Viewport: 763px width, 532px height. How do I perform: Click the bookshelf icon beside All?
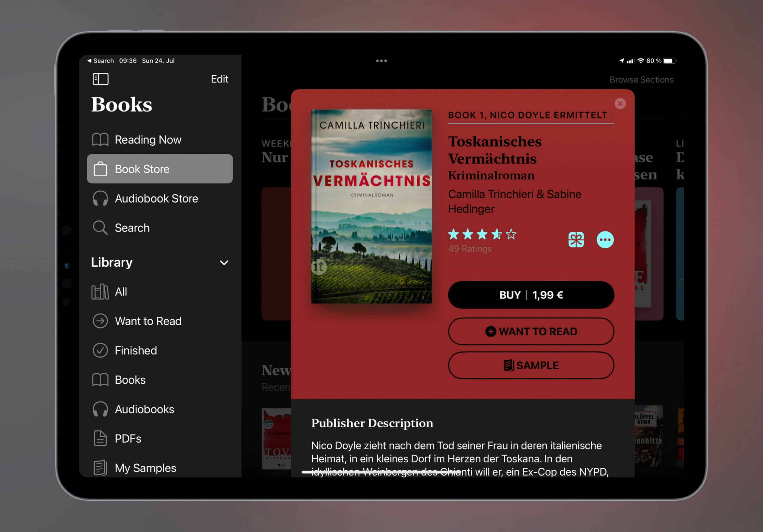pos(100,292)
